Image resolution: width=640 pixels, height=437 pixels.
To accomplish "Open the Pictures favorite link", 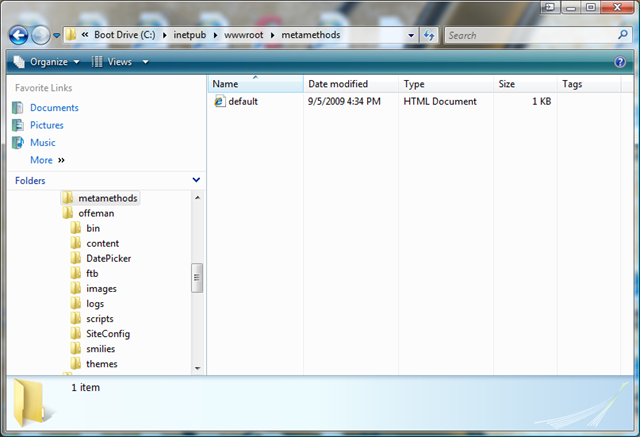I will pyautogui.click(x=47, y=125).
